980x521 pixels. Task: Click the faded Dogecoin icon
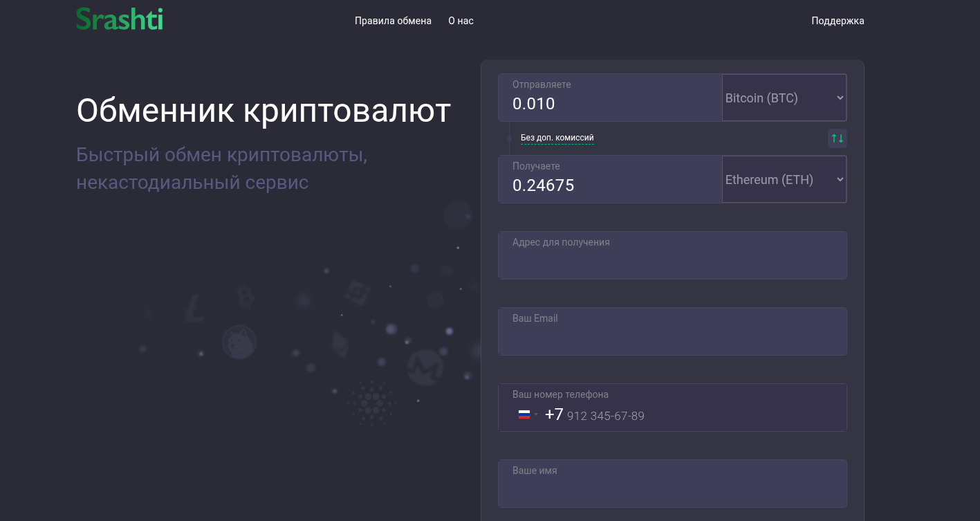tap(239, 342)
